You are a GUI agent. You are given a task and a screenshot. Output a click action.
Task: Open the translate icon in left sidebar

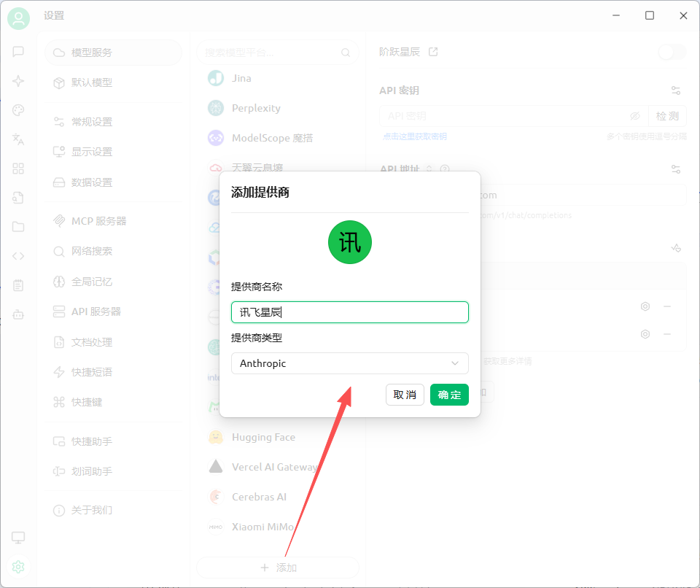tap(18, 139)
